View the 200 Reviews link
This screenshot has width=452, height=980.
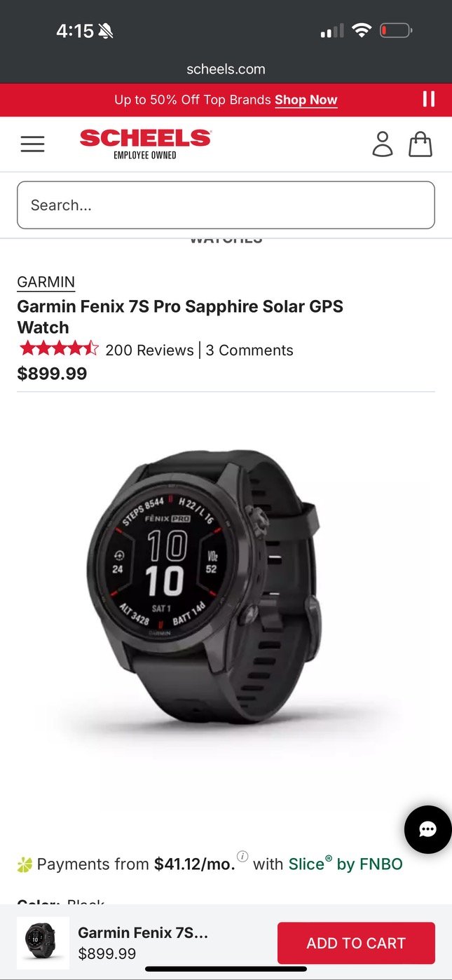(149, 350)
